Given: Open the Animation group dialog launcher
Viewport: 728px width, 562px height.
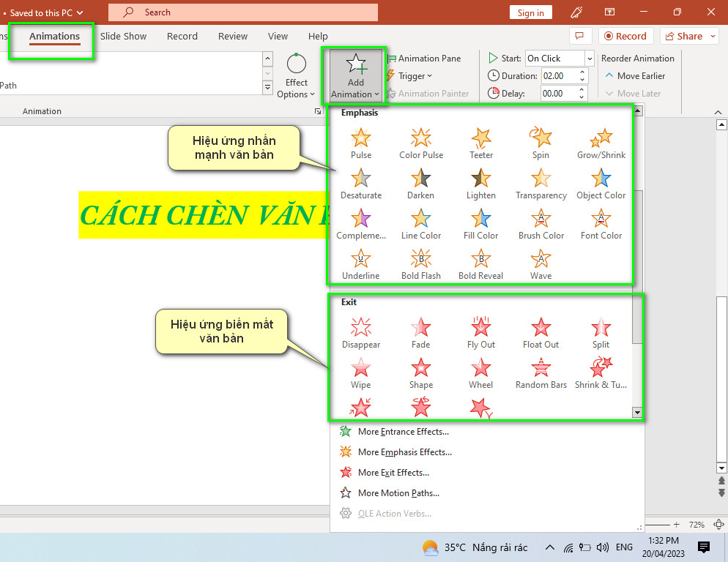Looking at the screenshot, I should 318,111.
